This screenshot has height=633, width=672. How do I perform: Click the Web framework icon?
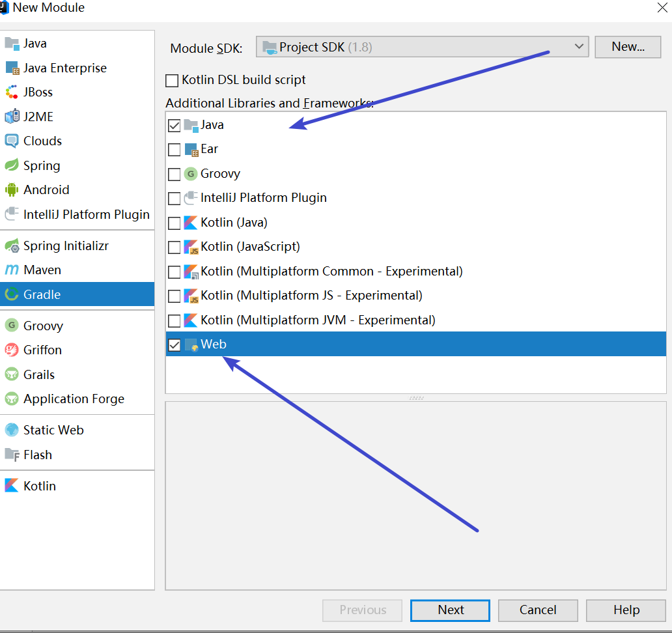coord(191,345)
